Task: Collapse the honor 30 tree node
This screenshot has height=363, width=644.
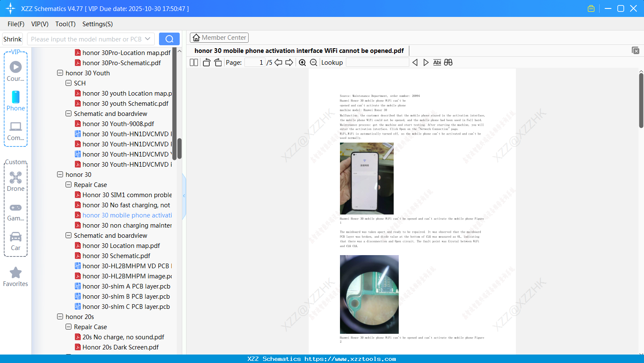Action: click(60, 174)
